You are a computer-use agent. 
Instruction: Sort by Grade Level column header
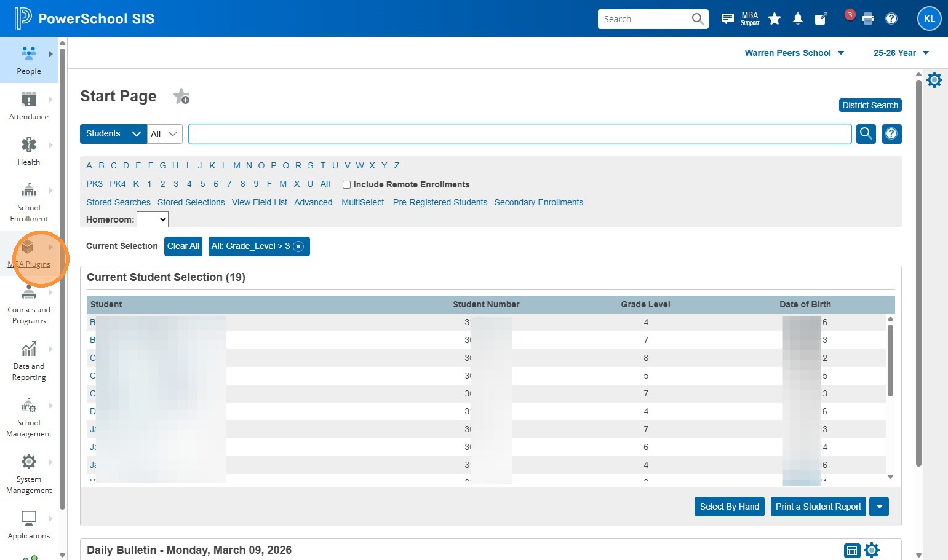coord(645,304)
